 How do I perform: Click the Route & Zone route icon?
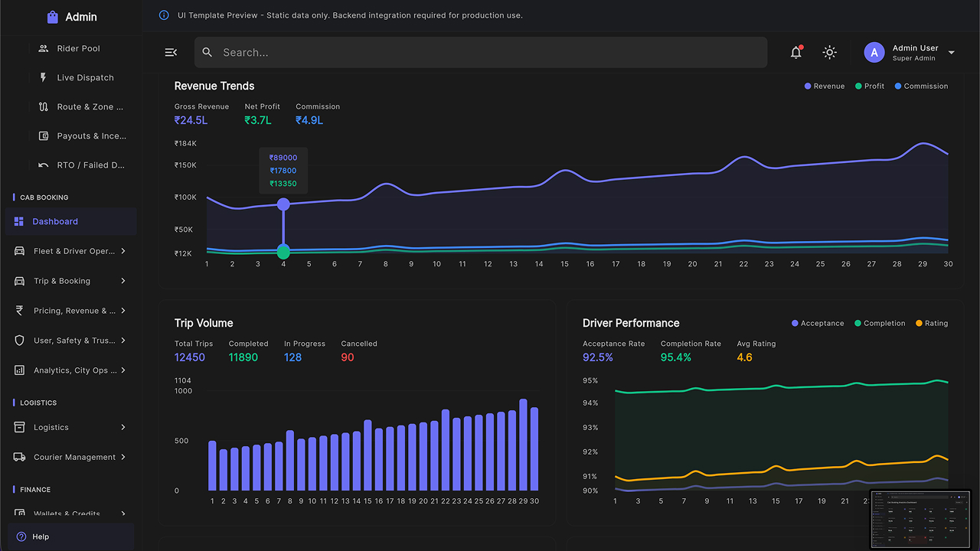(x=44, y=106)
